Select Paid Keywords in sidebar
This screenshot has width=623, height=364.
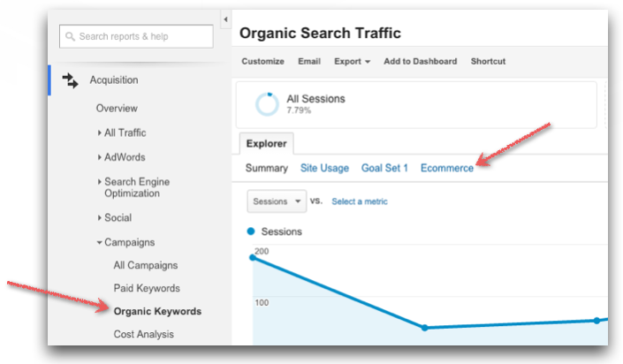[147, 288]
